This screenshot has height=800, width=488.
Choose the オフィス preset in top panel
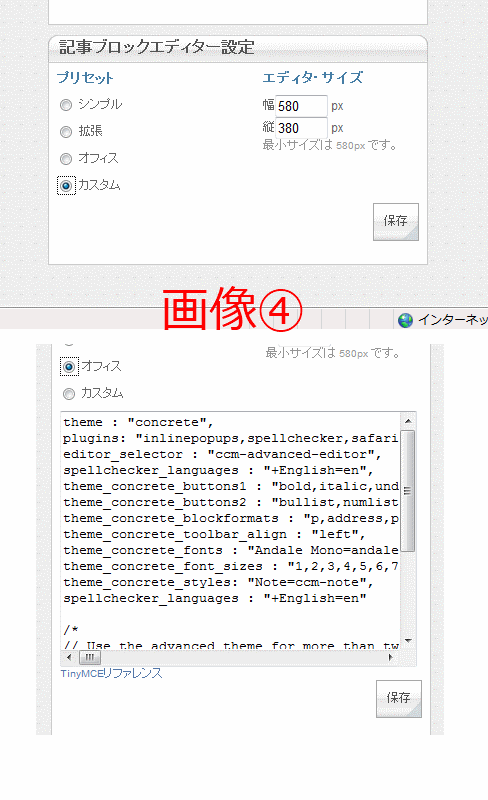point(66,159)
